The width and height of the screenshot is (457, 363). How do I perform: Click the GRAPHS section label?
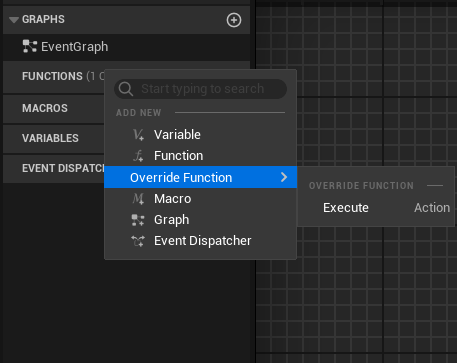click(x=43, y=19)
